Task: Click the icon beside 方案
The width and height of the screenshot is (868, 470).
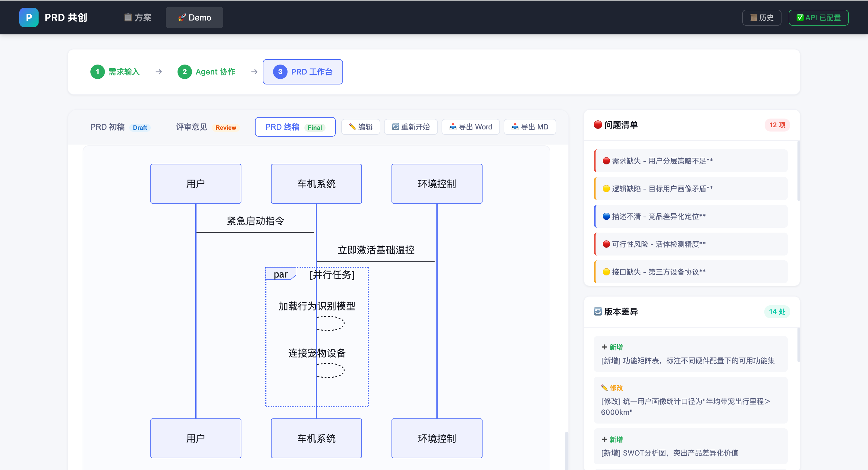Action: [128, 17]
